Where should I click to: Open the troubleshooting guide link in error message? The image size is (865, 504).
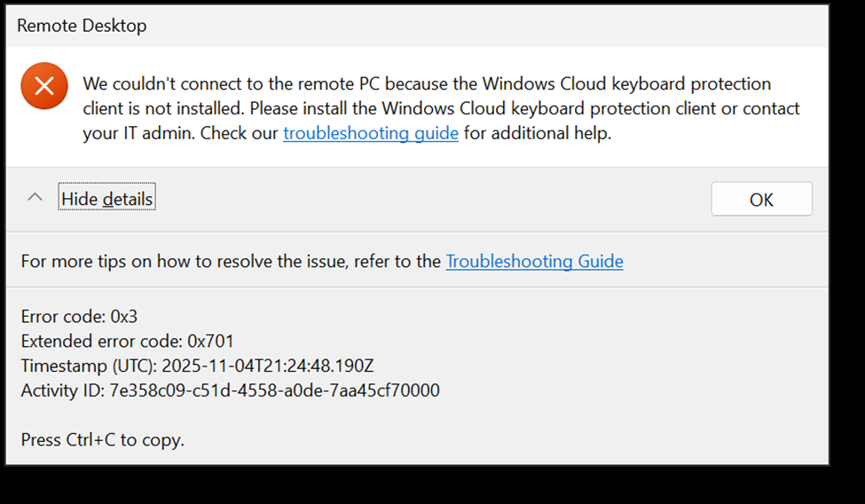click(371, 134)
